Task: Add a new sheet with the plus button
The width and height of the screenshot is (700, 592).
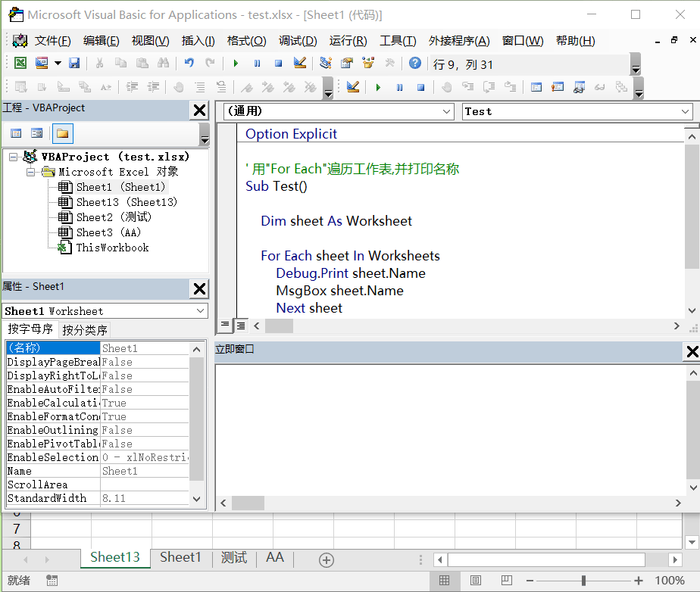Action: click(327, 560)
